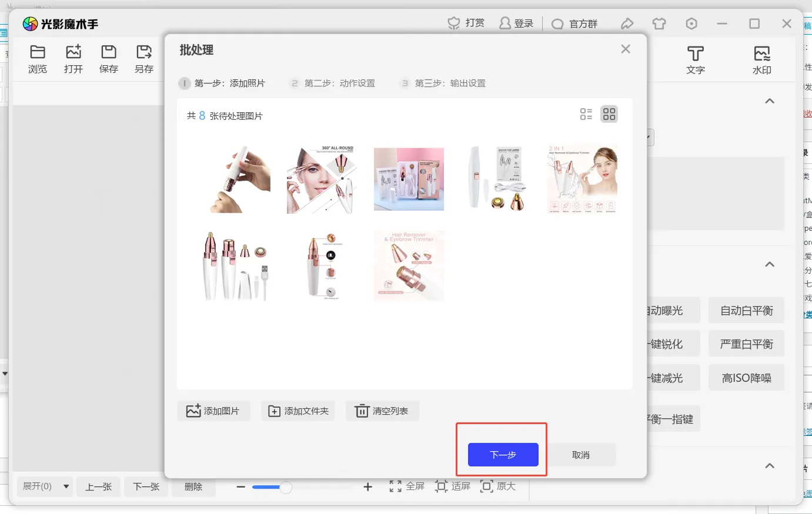Close the 批处理 dialog
812x514 pixels.
626,49
